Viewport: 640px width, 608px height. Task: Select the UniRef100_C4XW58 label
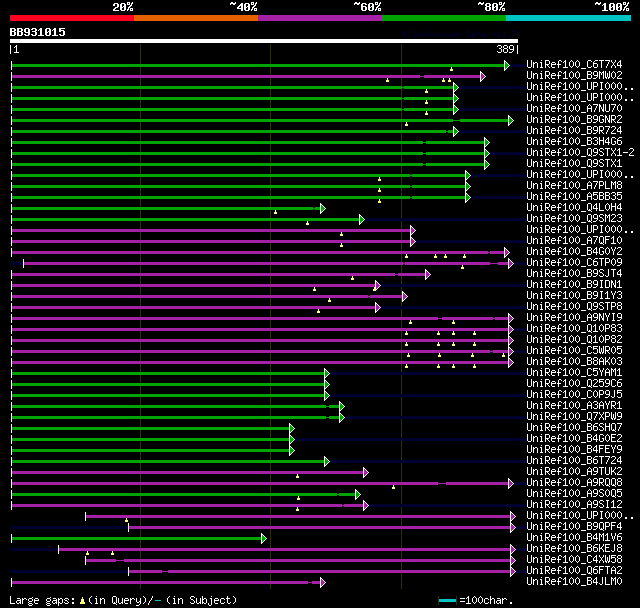574,560
